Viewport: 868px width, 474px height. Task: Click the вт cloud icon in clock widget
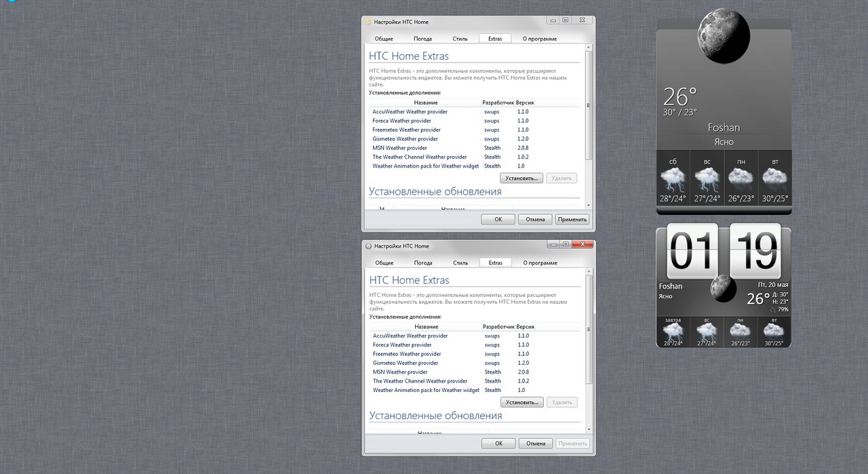[774, 331]
